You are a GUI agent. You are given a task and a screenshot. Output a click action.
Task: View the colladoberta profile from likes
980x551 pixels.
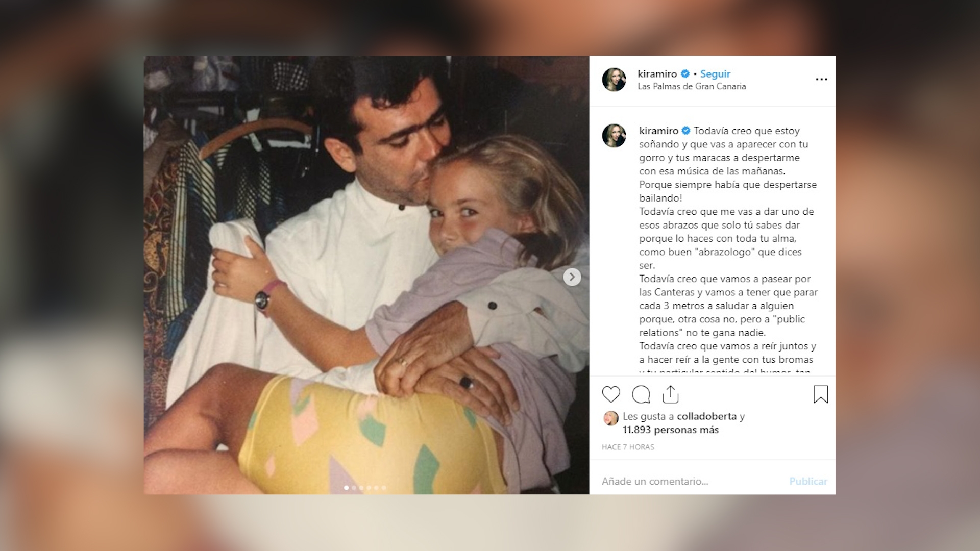[x=707, y=416]
